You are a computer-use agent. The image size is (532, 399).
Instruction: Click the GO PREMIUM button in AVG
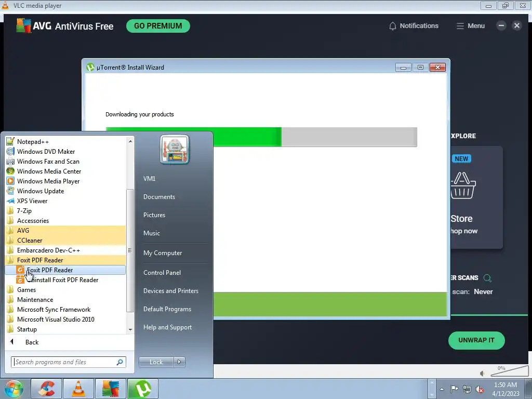[x=158, y=26]
